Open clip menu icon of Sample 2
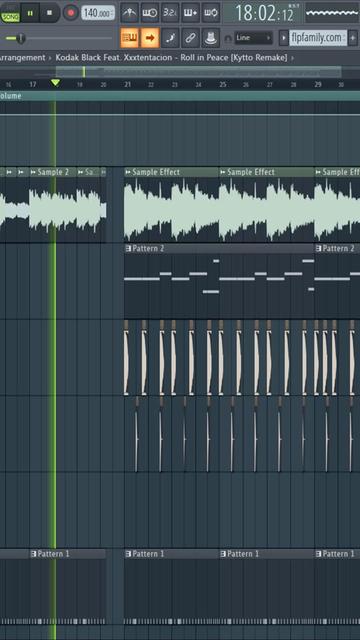 [33, 172]
